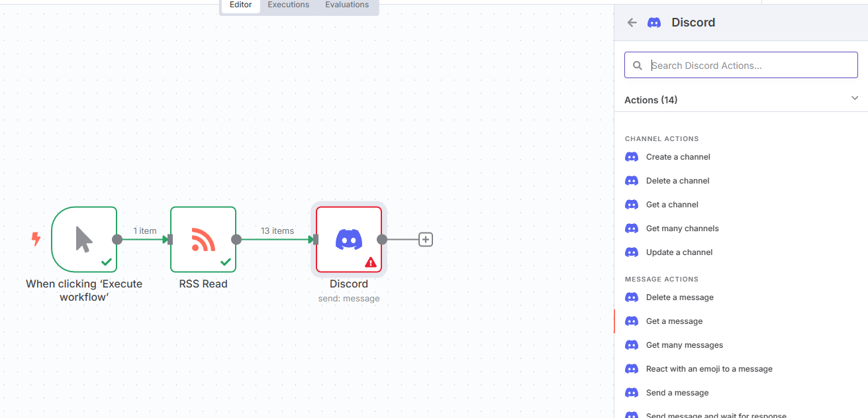Image resolution: width=868 pixels, height=418 pixels.
Task: Click the orange lightning trigger icon
Action: (x=36, y=238)
